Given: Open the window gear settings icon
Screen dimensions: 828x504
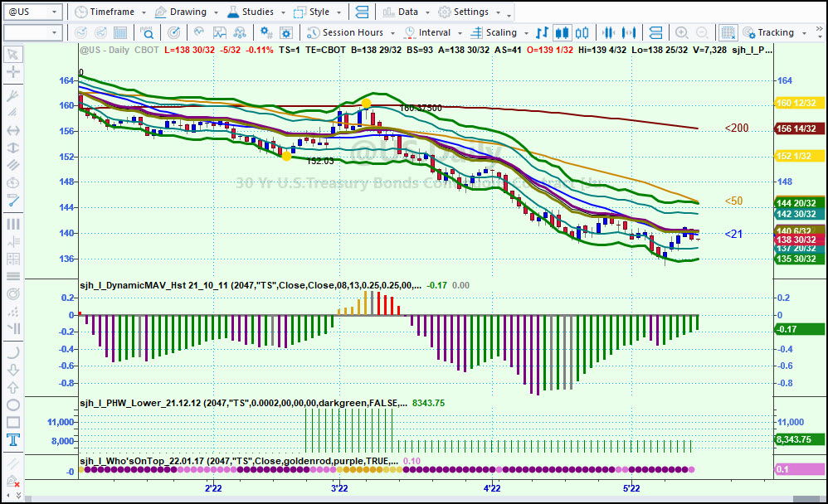Looking at the screenshot, I should 285,32.
